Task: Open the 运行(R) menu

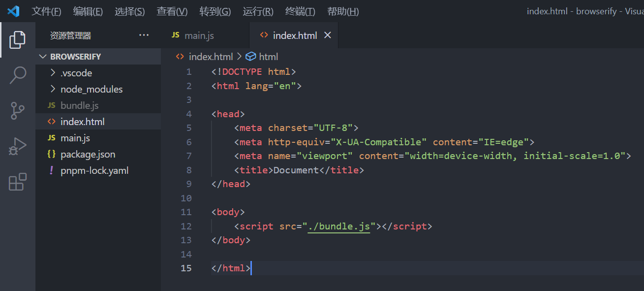Action: click(x=258, y=11)
